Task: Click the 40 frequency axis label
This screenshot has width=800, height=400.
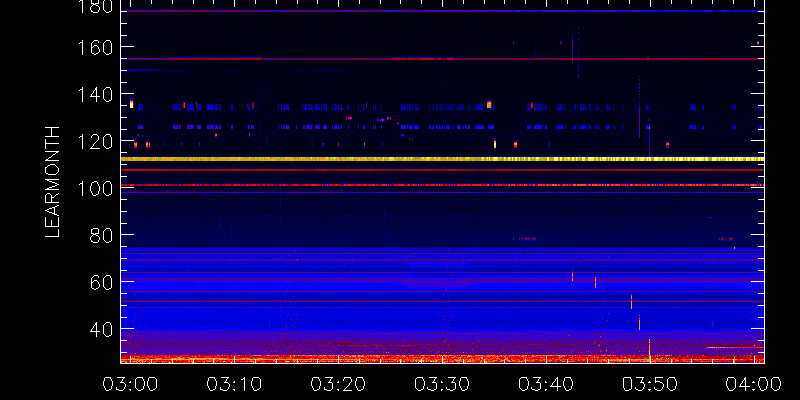Action: click(101, 330)
